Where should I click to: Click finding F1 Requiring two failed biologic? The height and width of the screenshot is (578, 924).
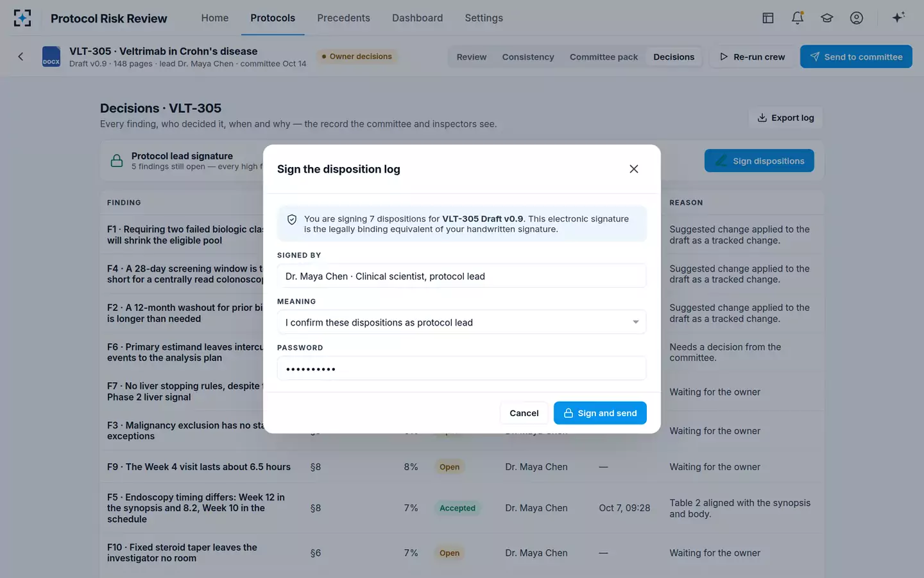click(185, 235)
